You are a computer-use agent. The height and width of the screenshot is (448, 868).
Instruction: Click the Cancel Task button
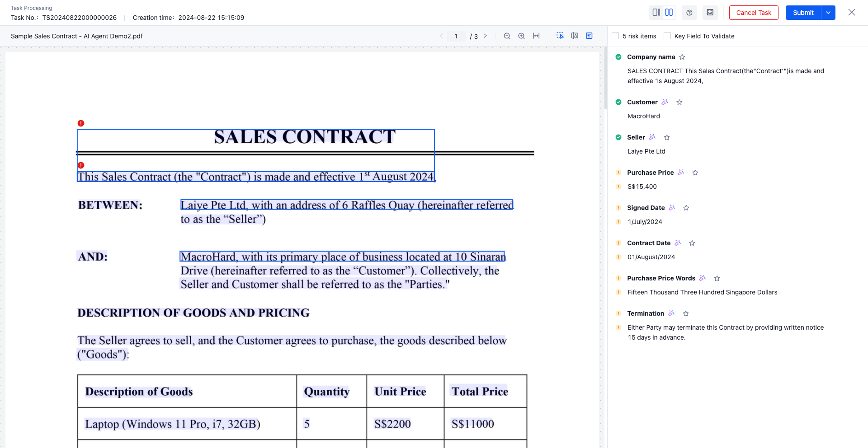(x=754, y=13)
